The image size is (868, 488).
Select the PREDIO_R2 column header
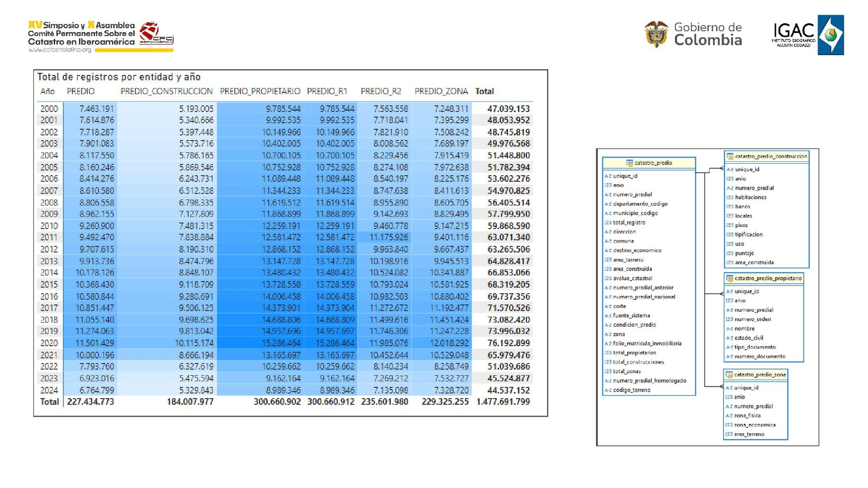tap(381, 91)
